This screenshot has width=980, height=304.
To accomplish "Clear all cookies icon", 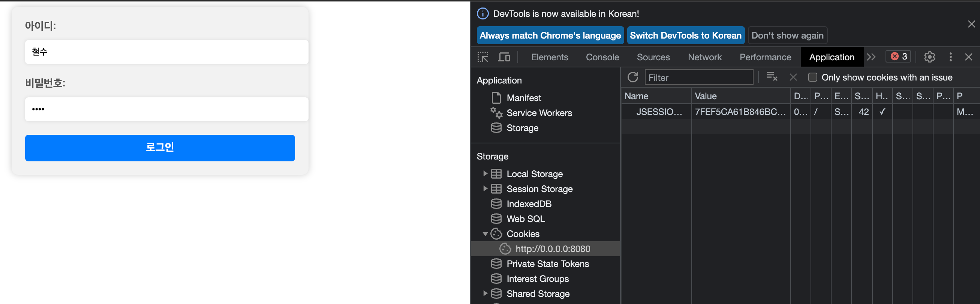I will coord(772,77).
